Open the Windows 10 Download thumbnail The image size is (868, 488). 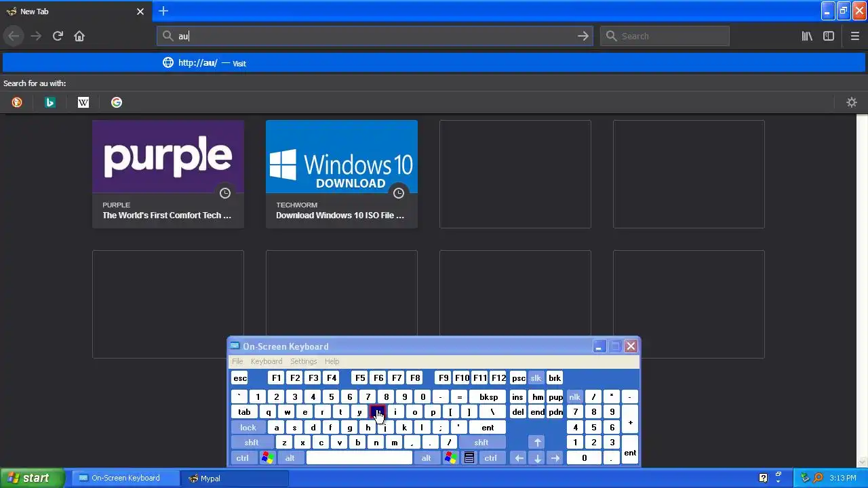point(342,174)
